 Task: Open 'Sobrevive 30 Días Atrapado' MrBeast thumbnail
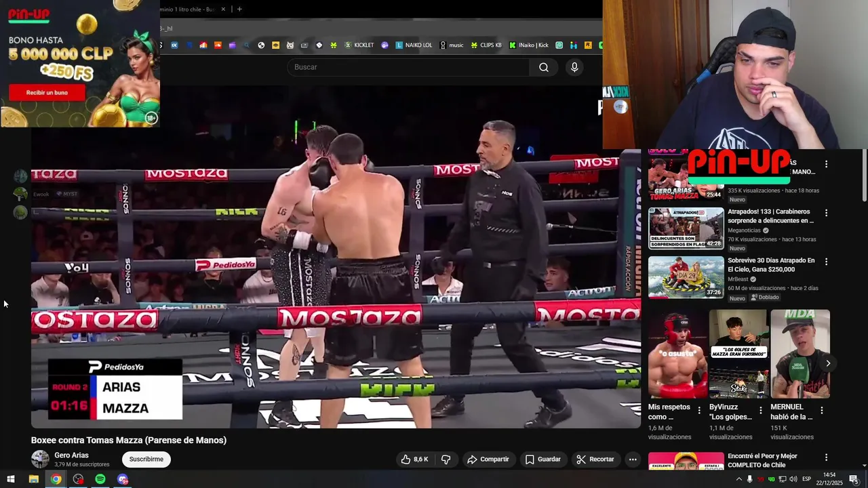click(686, 277)
